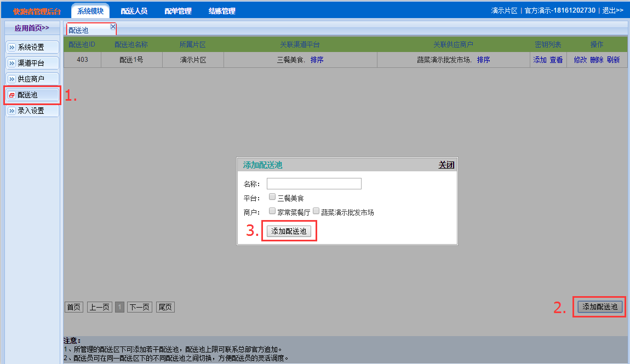Click 删除 link for 配送1号 row
Screen dimensions: 630x364
[x=597, y=60]
